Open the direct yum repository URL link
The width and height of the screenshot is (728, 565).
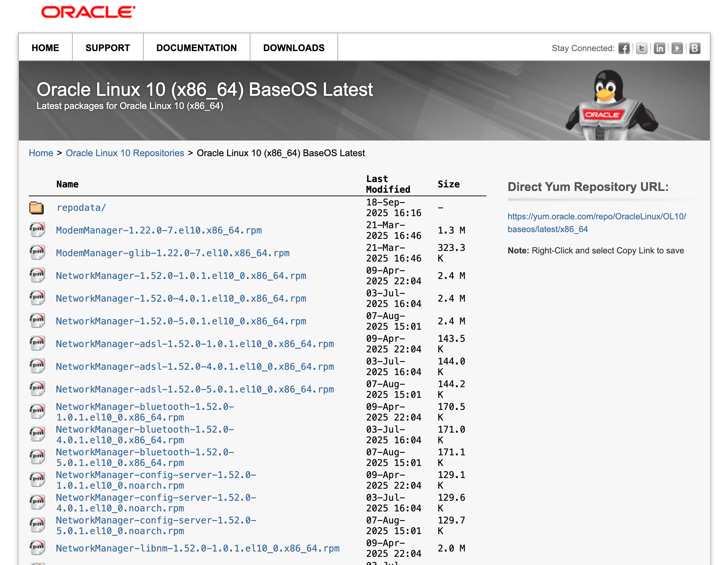(597, 223)
